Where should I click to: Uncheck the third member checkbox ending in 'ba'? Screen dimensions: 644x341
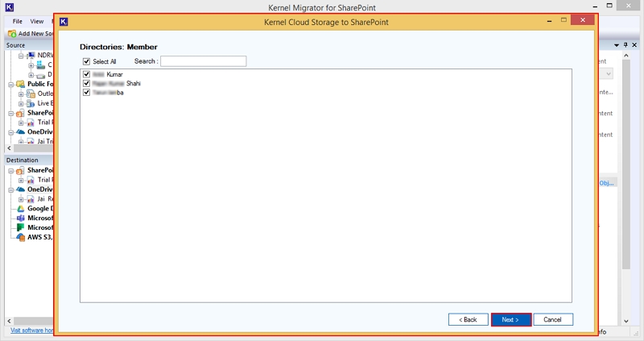86,92
